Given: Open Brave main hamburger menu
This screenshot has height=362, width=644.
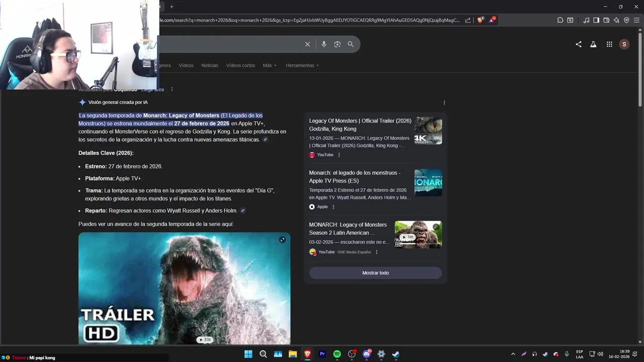Looking at the screenshot, I should pos(636,20).
